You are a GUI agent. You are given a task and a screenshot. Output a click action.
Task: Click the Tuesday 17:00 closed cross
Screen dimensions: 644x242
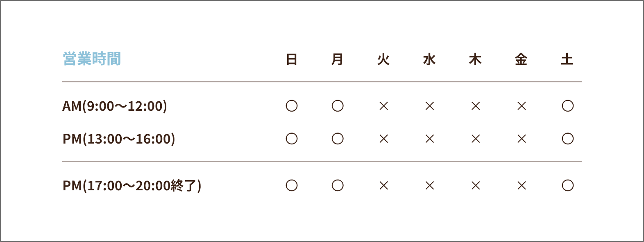[383, 186]
